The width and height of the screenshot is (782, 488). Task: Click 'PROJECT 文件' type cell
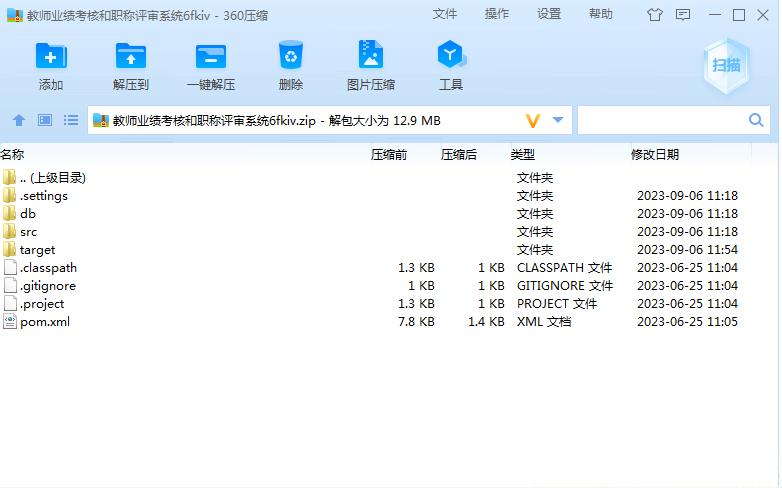(557, 303)
